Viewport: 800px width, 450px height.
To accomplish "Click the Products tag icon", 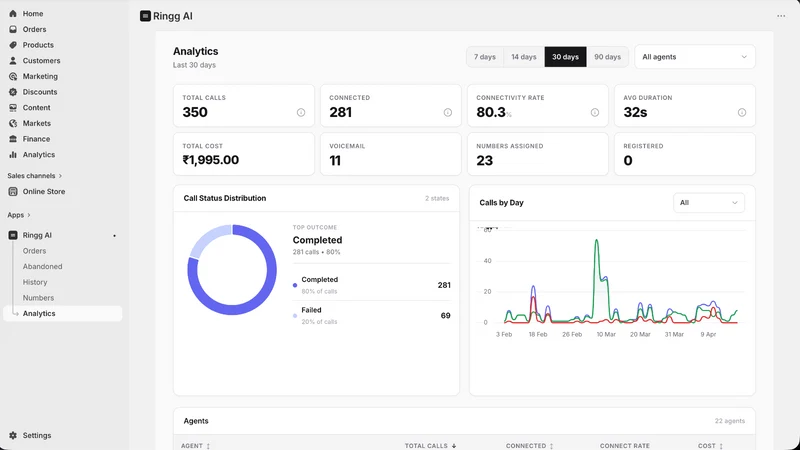I will (13, 45).
